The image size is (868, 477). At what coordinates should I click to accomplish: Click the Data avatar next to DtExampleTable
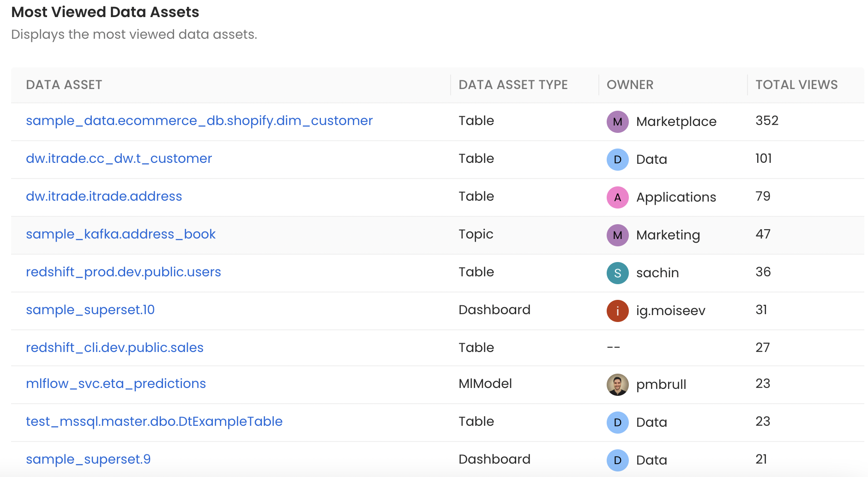[x=617, y=423]
